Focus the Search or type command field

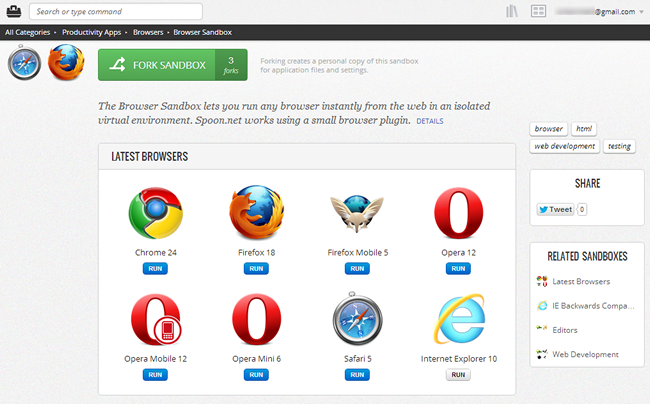tap(116, 11)
